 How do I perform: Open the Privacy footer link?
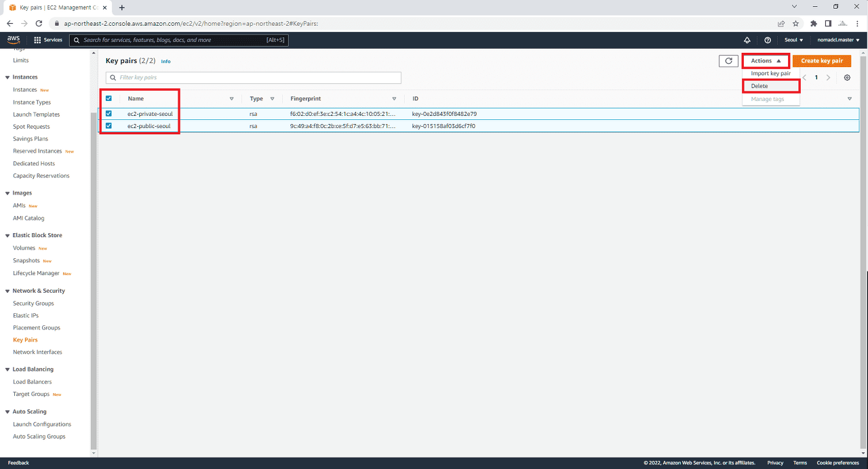pyautogui.click(x=775, y=463)
